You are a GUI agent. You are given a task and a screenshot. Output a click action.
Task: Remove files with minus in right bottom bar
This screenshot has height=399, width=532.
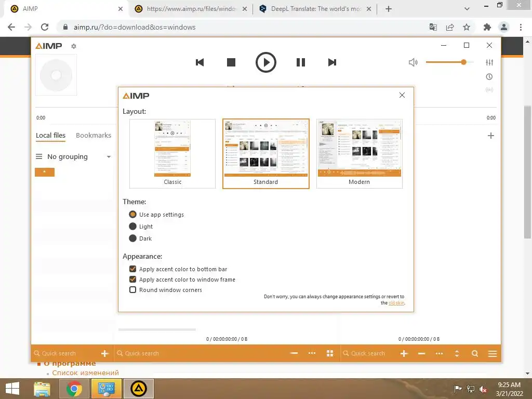pos(422,353)
